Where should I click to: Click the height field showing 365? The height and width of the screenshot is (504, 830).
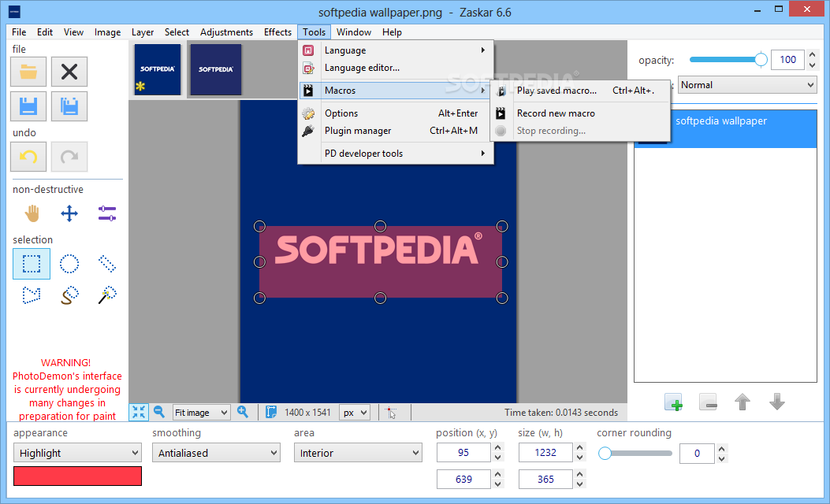[545, 479]
